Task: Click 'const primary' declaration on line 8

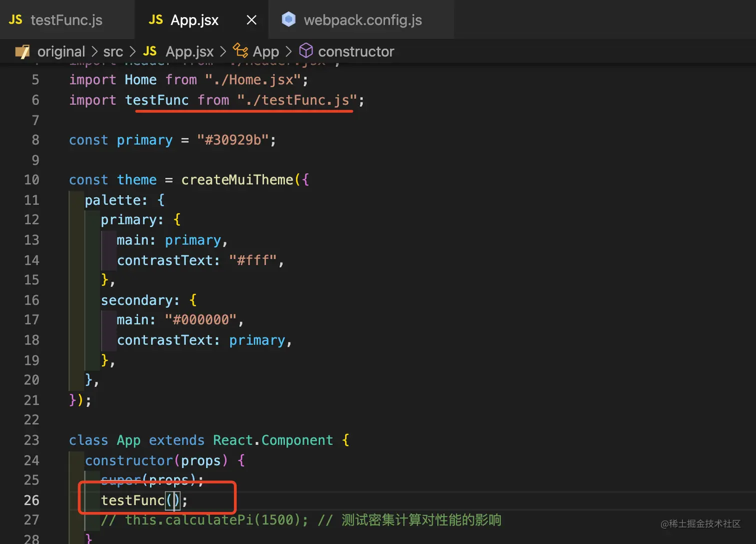Action: click(x=121, y=140)
